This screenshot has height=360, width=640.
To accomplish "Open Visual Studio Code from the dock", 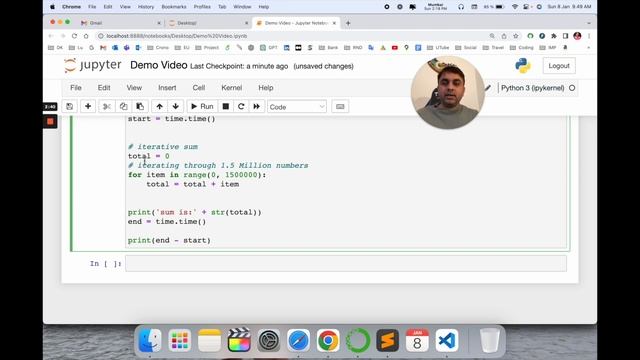I will [447, 340].
